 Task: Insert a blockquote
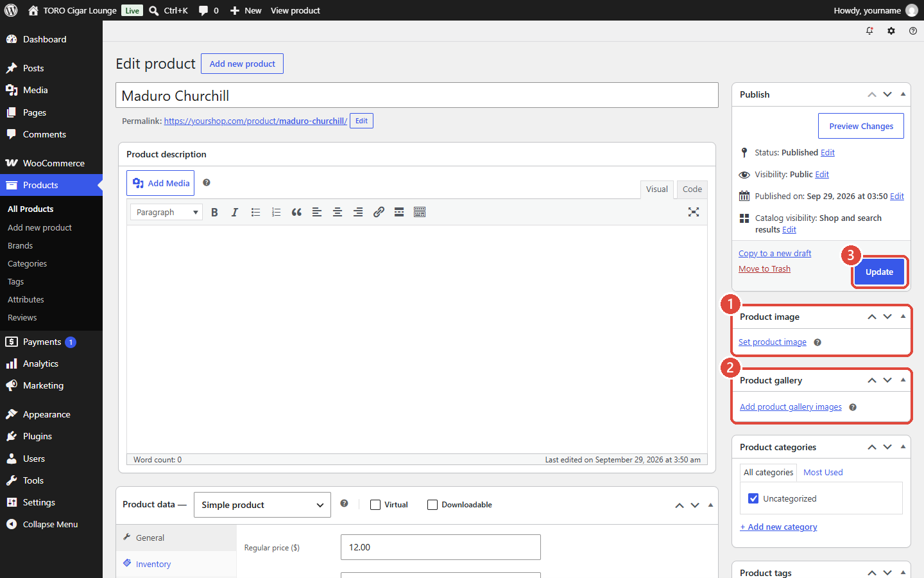tap(296, 212)
